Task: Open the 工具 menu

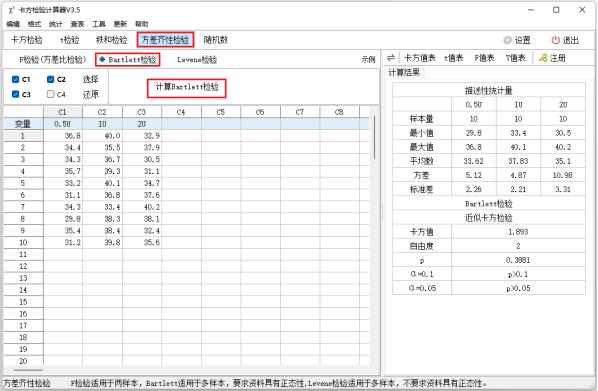Action: (99, 24)
